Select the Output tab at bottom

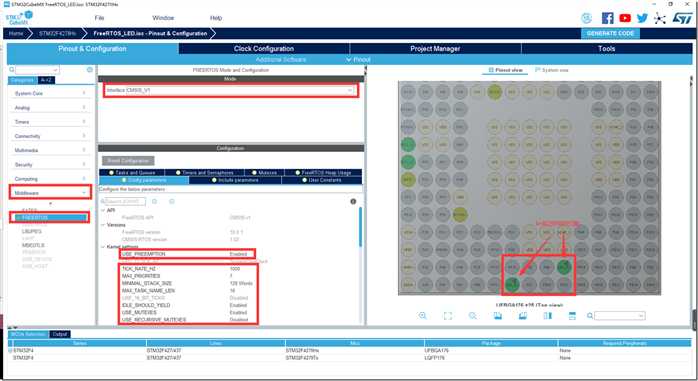[x=60, y=334]
